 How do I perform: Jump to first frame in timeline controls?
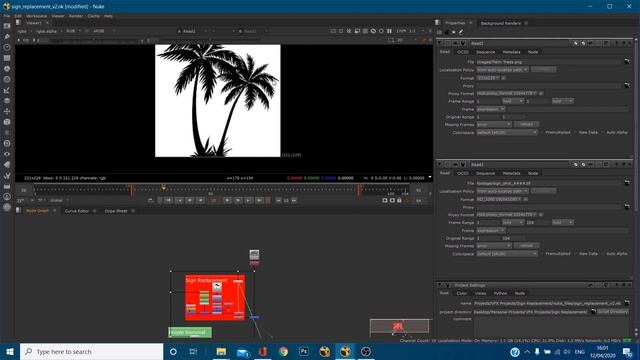[168, 200]
